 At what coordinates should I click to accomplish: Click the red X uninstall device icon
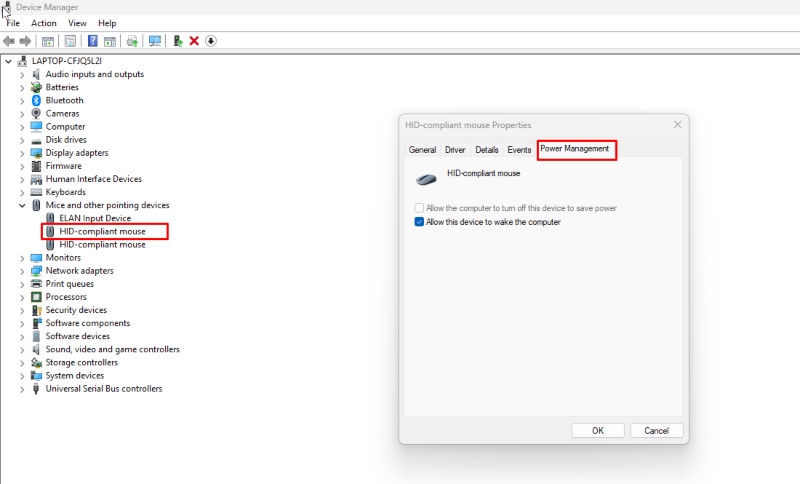click(x=194, y=41)
